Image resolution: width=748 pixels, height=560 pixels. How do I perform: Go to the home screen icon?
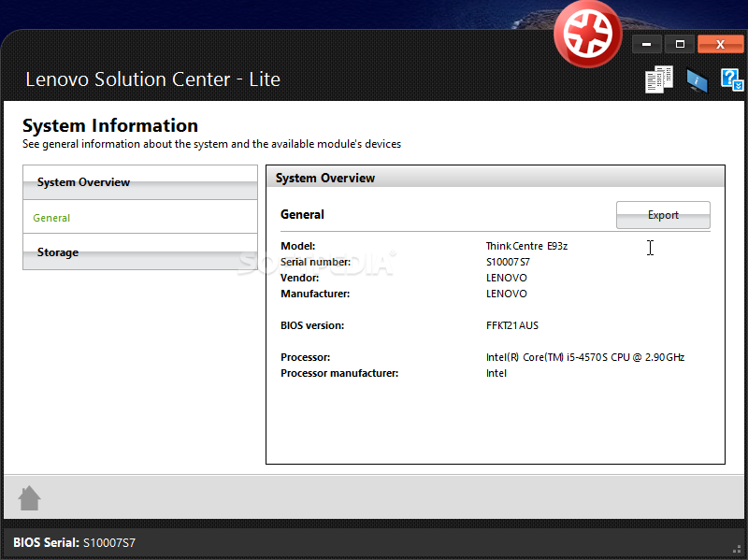[30, 498]
